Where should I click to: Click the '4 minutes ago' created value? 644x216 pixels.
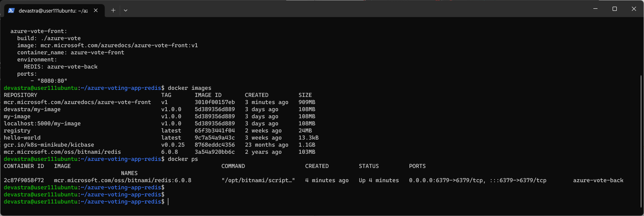[327, 180]
